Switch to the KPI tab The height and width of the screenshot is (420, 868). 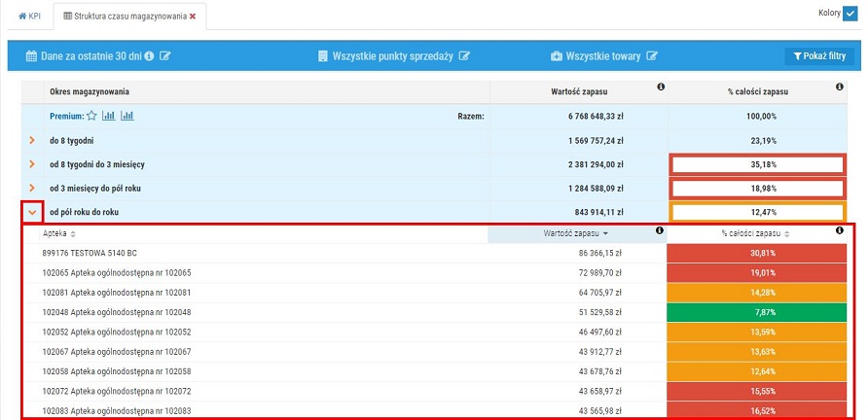(x=29, y=17)
